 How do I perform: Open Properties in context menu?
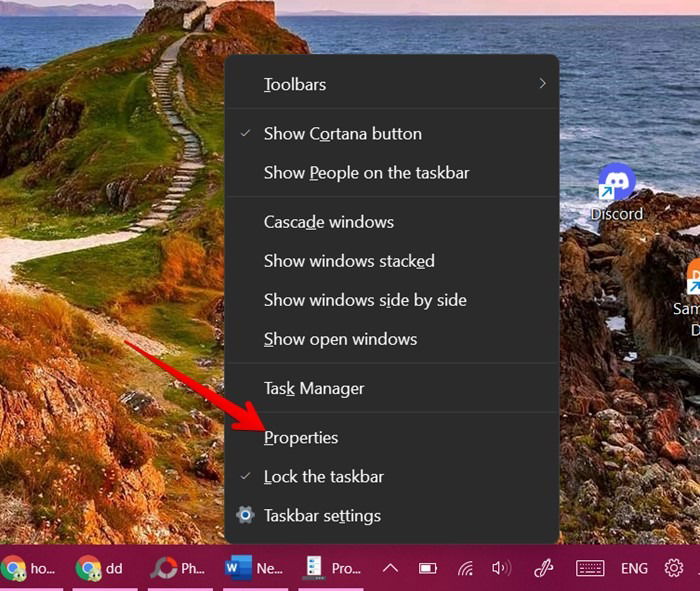tap(392, 437)
